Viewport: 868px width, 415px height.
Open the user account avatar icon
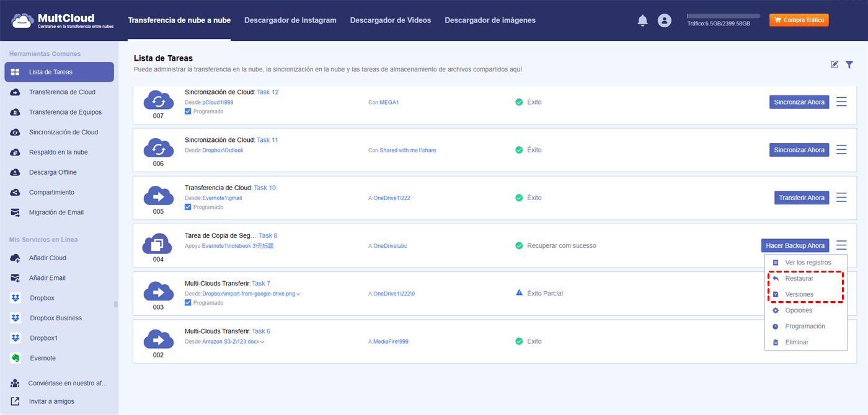click(x=665, y=20)
